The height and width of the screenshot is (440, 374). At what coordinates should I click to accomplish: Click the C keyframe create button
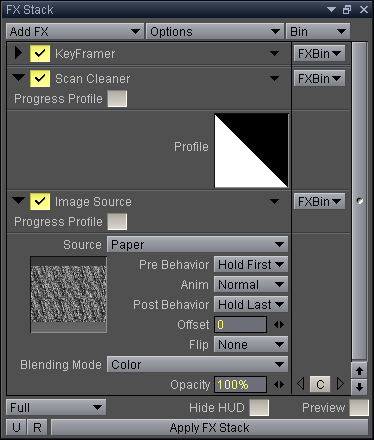pyautogui.click(x=320, y=384)
